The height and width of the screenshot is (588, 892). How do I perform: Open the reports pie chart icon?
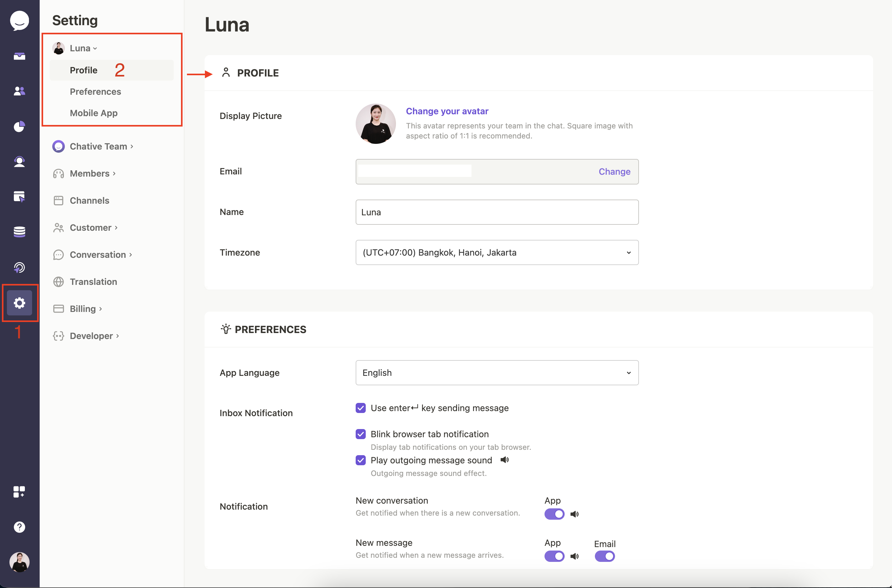pyautogui.click(x=20, y=126)
